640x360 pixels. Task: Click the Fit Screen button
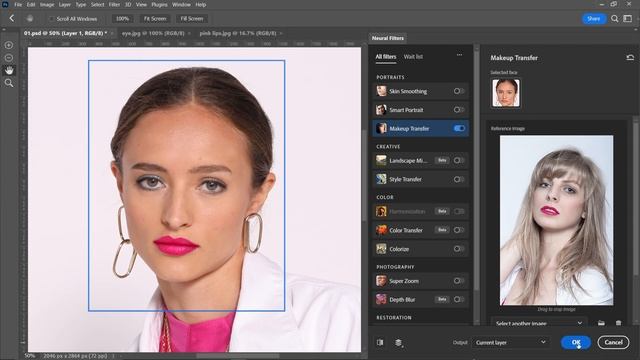(x=155, y=19)
